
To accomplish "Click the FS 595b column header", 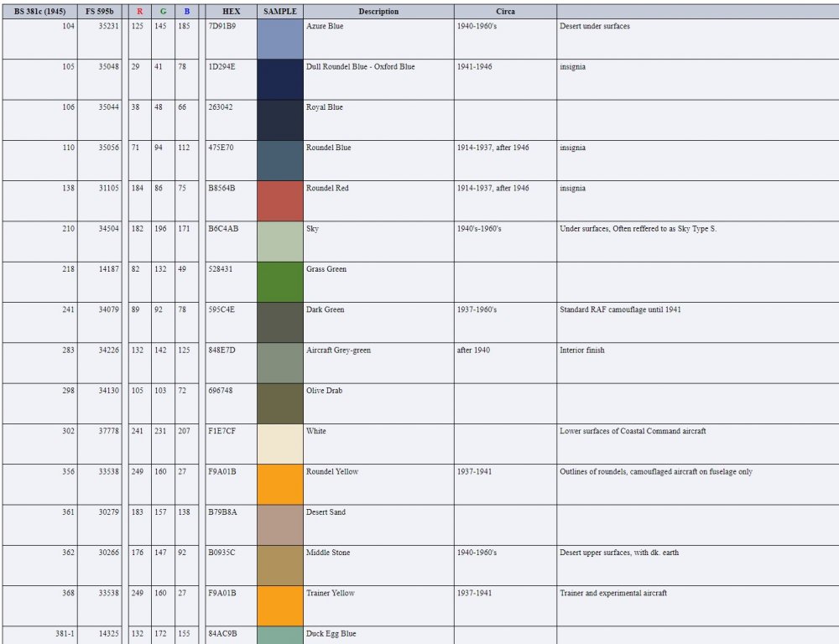I will click(100, 12).
